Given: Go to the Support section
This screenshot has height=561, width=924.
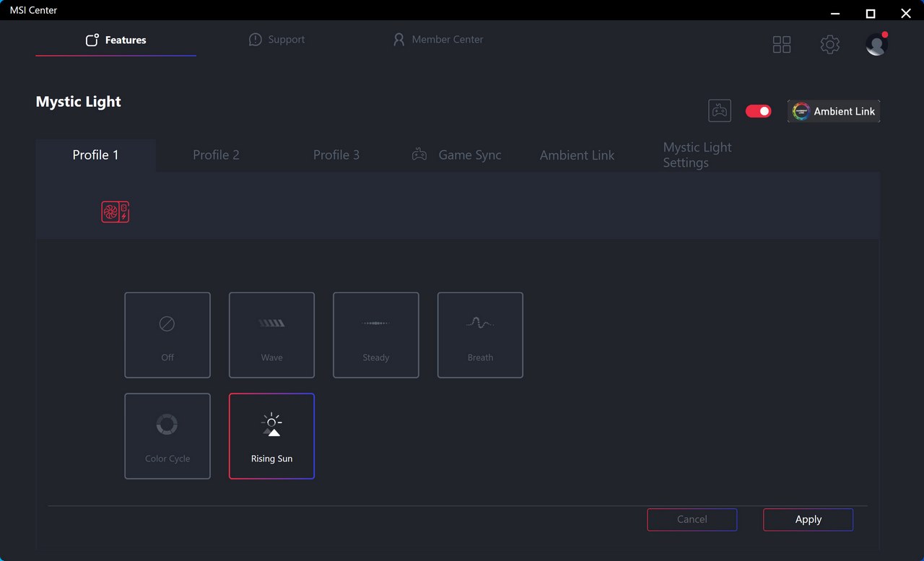Looking at the screenshot, I should click(276, 40).
